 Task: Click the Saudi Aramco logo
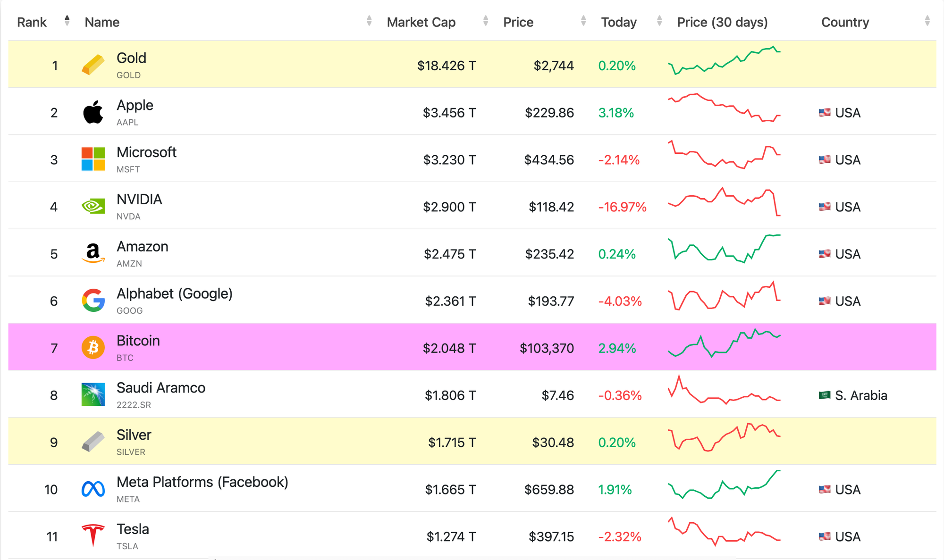(x=93, y=394)
